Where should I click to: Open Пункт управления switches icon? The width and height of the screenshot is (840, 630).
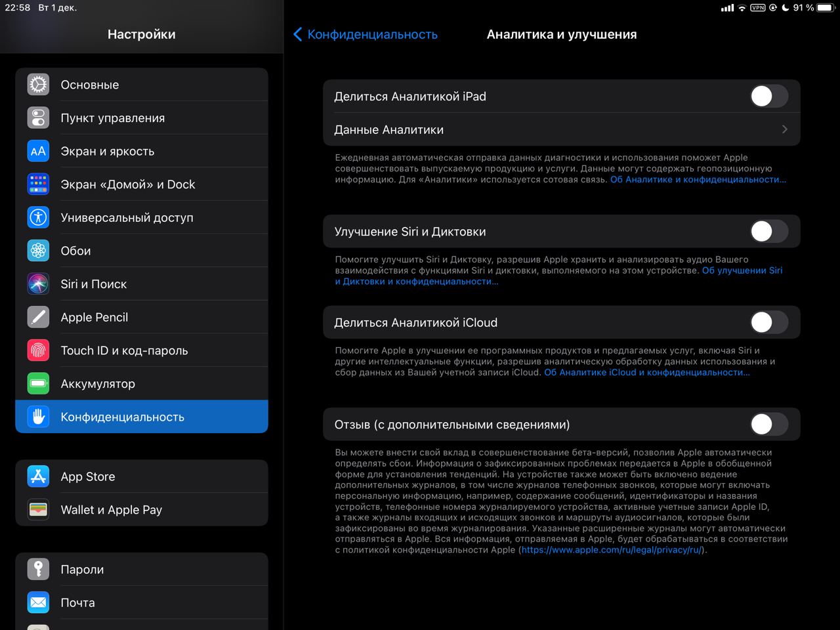tap(39, 118)
